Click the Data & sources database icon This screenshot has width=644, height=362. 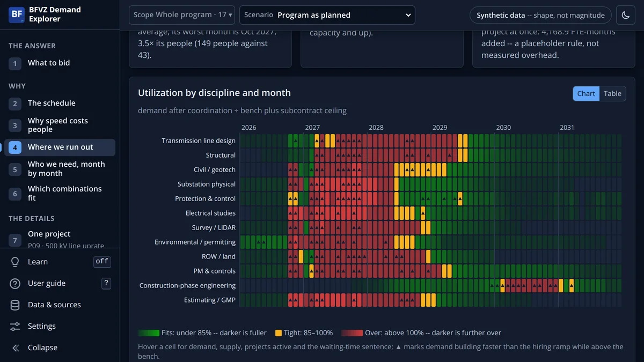tap(15, 305)
